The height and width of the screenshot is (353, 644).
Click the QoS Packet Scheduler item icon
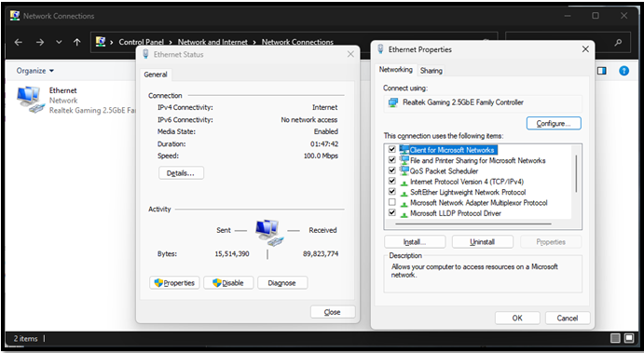click(x=404, y=170)
